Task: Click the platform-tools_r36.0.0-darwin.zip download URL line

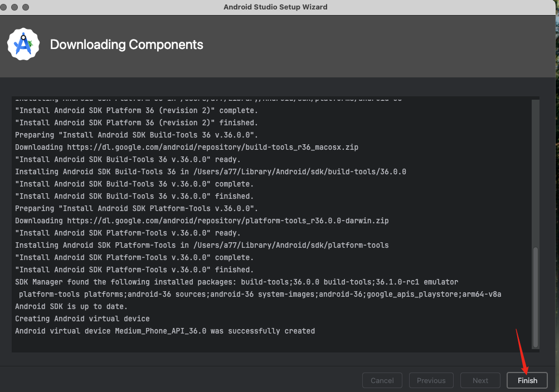Action: tap(202, 220)
